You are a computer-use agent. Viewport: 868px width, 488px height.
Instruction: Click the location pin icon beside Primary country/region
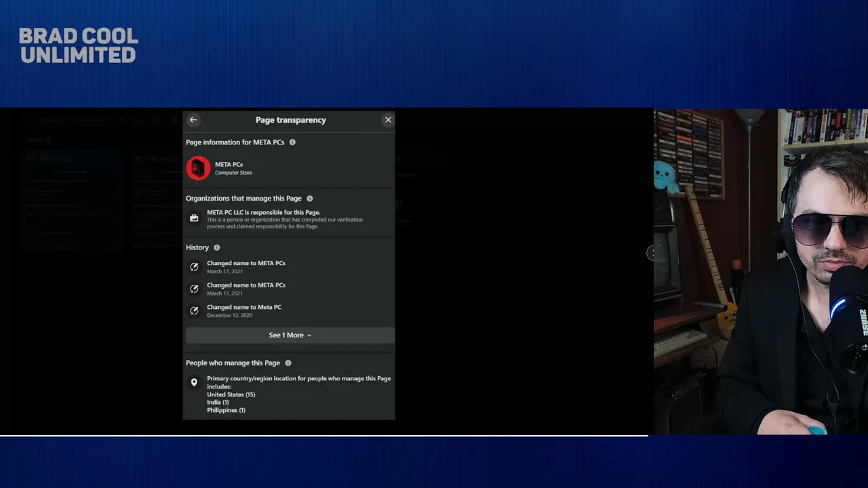tap(194, 383)
